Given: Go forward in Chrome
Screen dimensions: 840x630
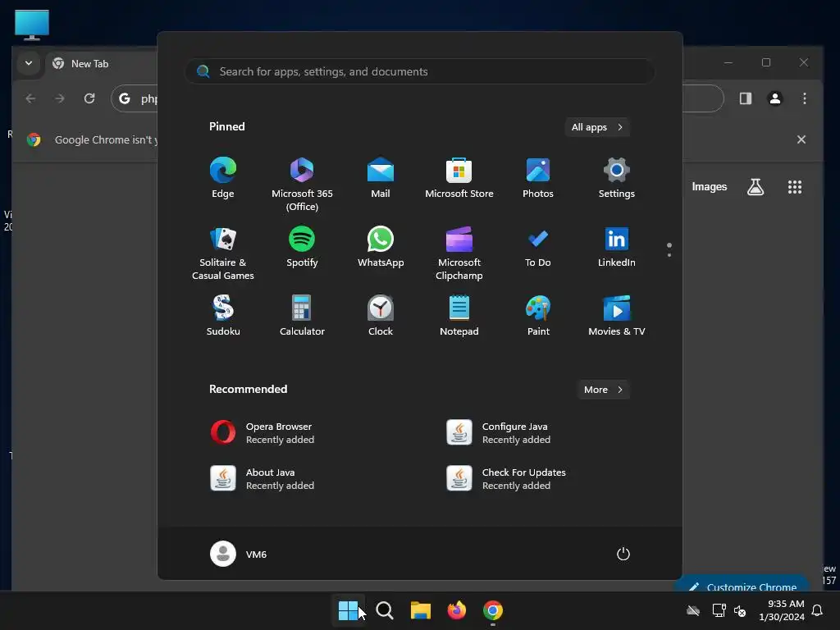Looking at the screenshot, I should coord(59,98).
